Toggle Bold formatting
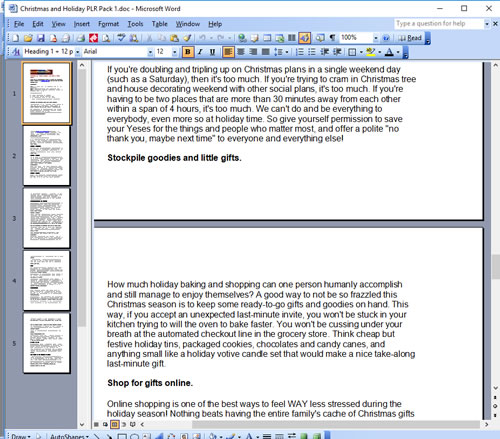Image resolution: width=500 pixels, height=439 pixels. [188, 52]
